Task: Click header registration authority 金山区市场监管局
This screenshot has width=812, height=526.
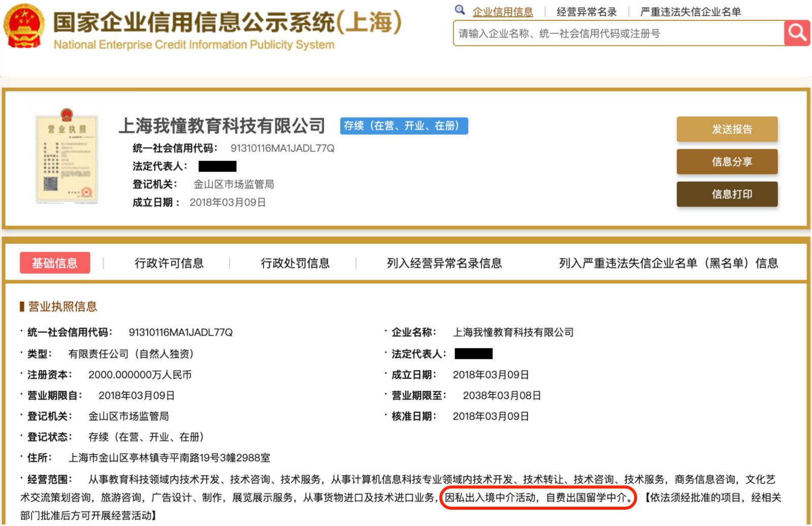Action: tap(234, 184)
